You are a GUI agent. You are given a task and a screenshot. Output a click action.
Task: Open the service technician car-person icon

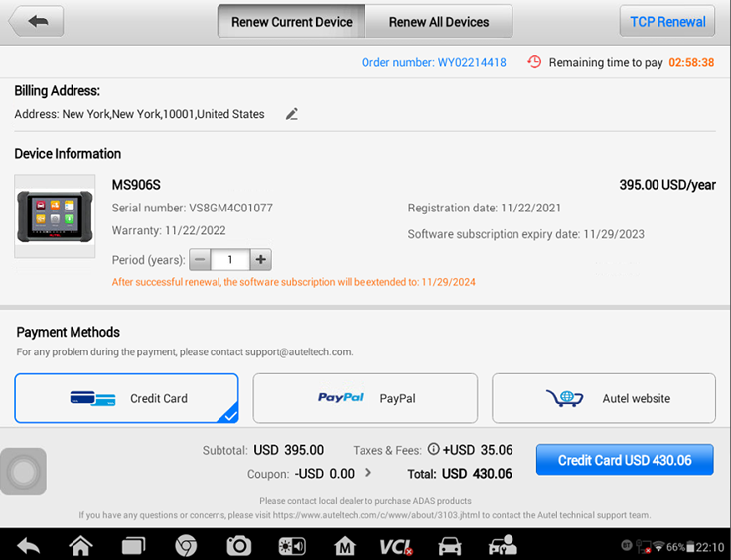[x=503, y=545]
